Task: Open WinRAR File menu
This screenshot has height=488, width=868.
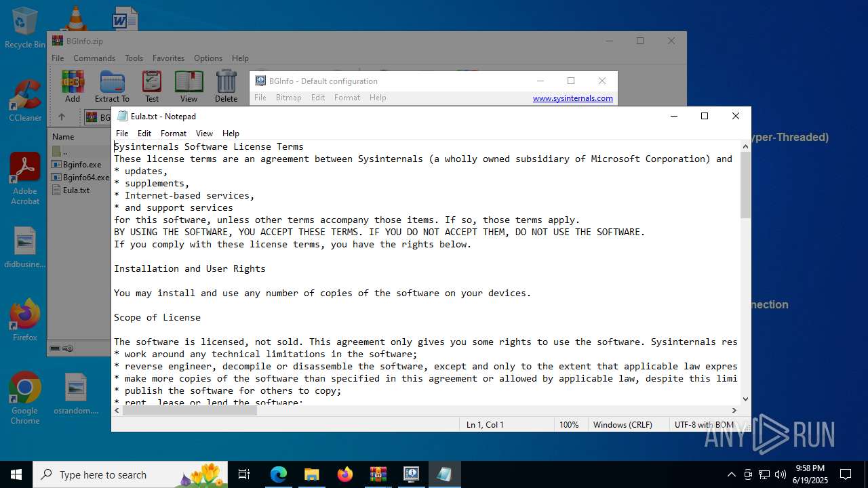Action: tap(58, 58)
